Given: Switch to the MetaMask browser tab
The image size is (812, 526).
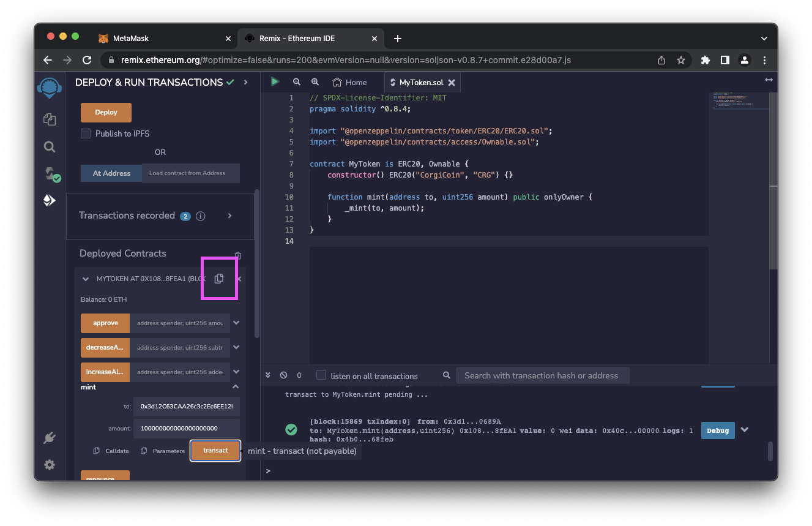Looking at the screenshot, I should pos(165,38).
